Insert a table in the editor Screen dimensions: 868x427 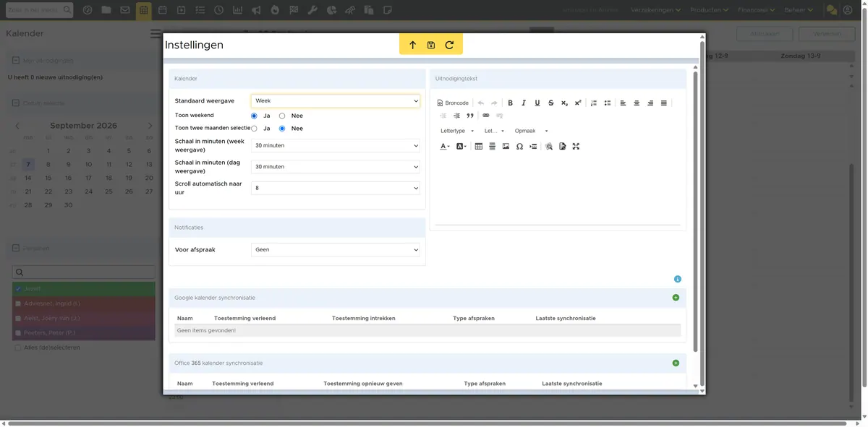point(478,147)
